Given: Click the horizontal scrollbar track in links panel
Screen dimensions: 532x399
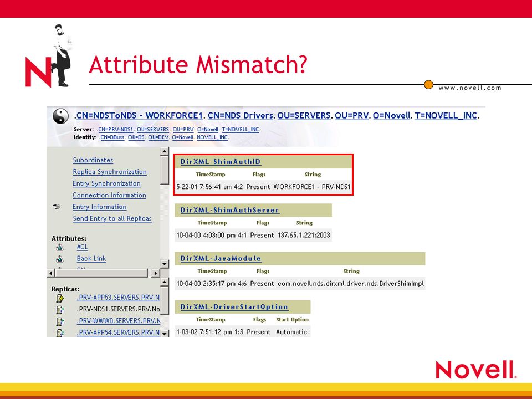Looking at the screenshot, I should [x=103, y=273].
